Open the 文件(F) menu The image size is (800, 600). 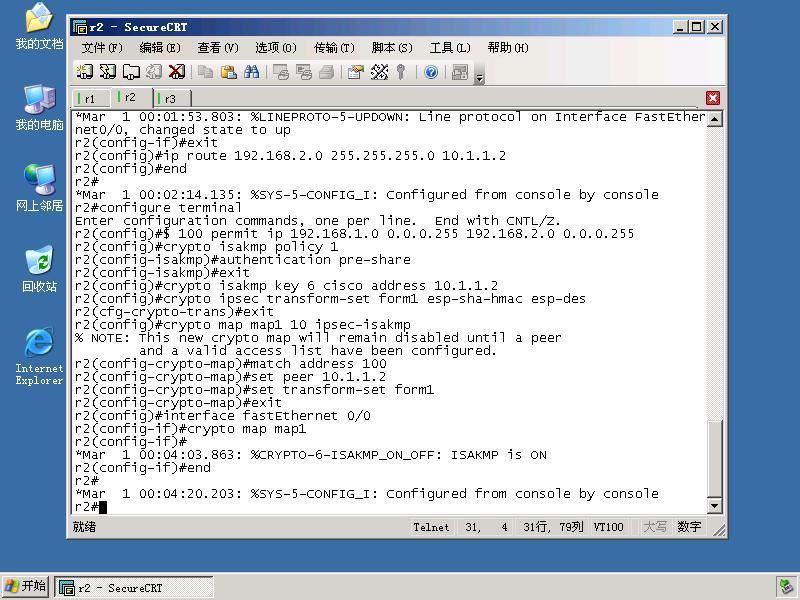102,48
